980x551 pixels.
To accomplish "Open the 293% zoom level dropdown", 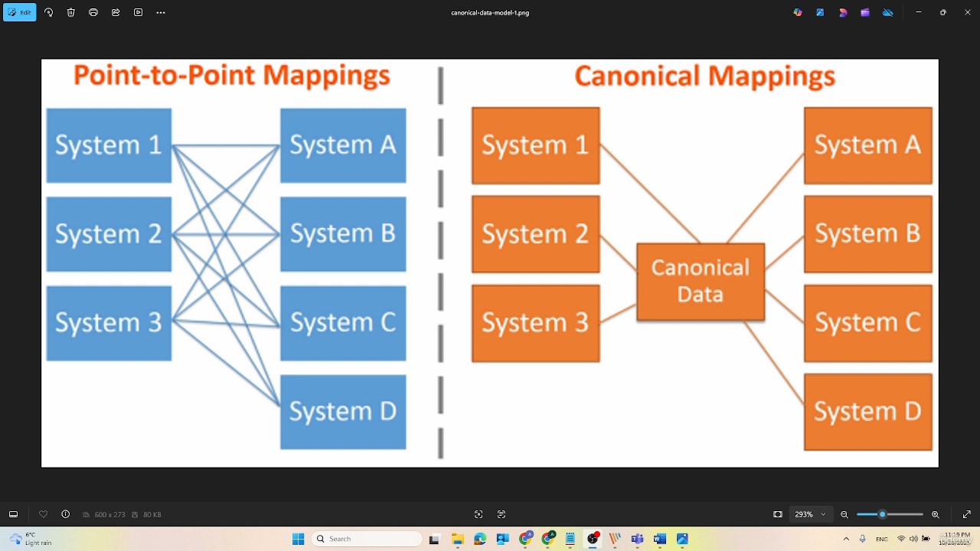I will tap(811, 514).
